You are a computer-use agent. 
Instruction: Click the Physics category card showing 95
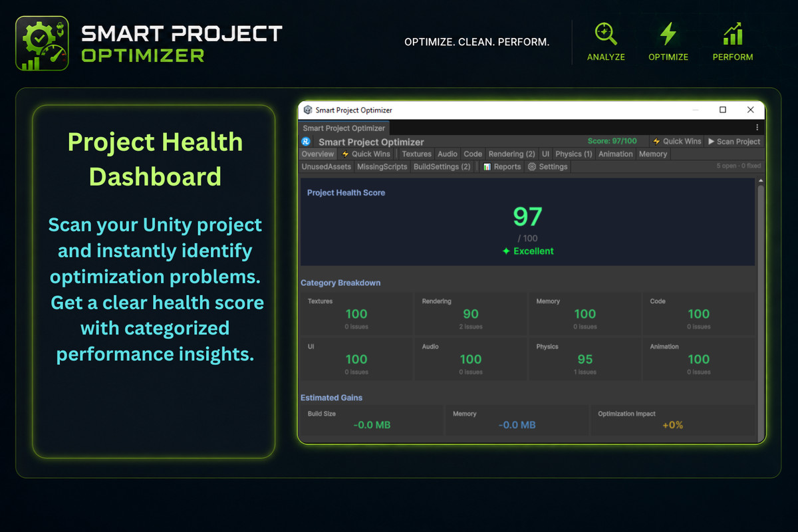pyautogui.click(x=585, y=359)
